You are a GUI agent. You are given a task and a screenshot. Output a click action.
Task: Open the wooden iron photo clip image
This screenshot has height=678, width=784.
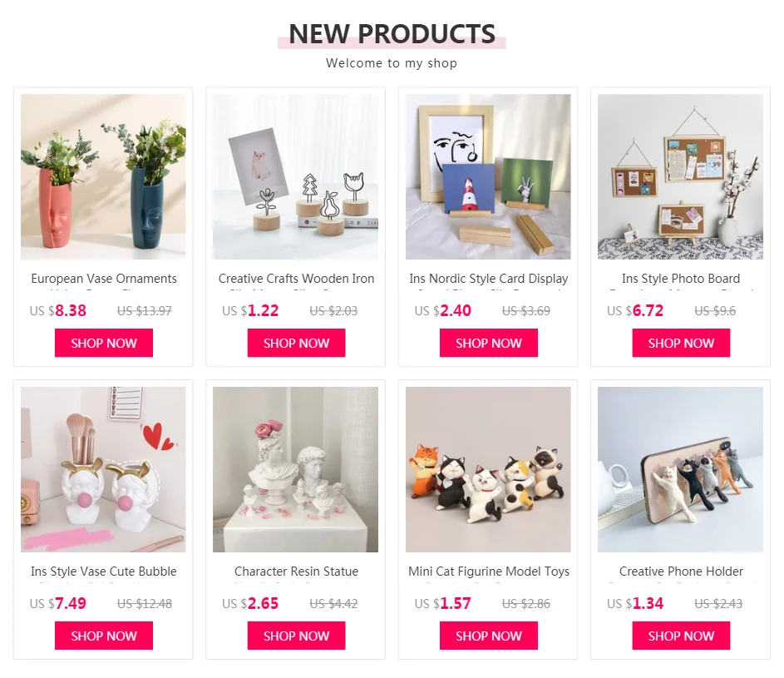[295, 176]
